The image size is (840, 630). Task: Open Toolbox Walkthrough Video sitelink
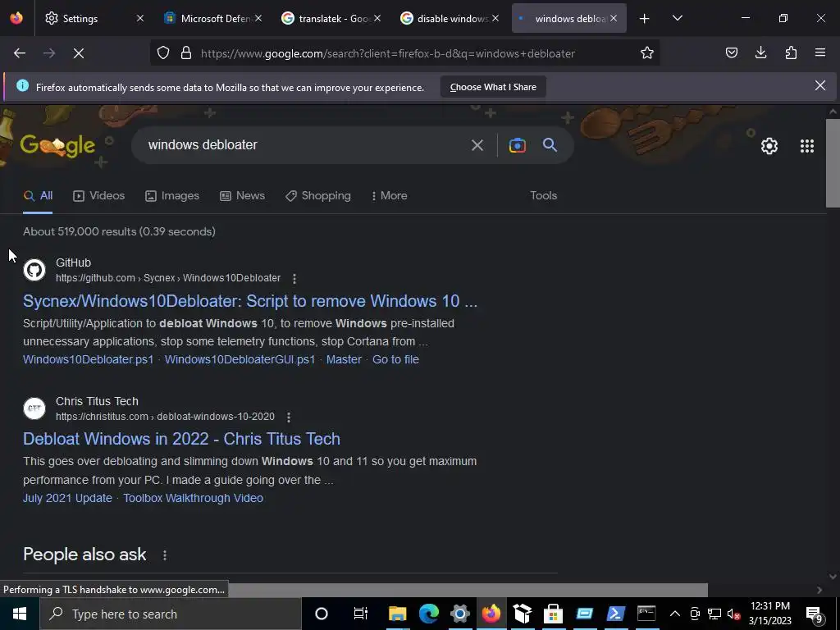194,498
